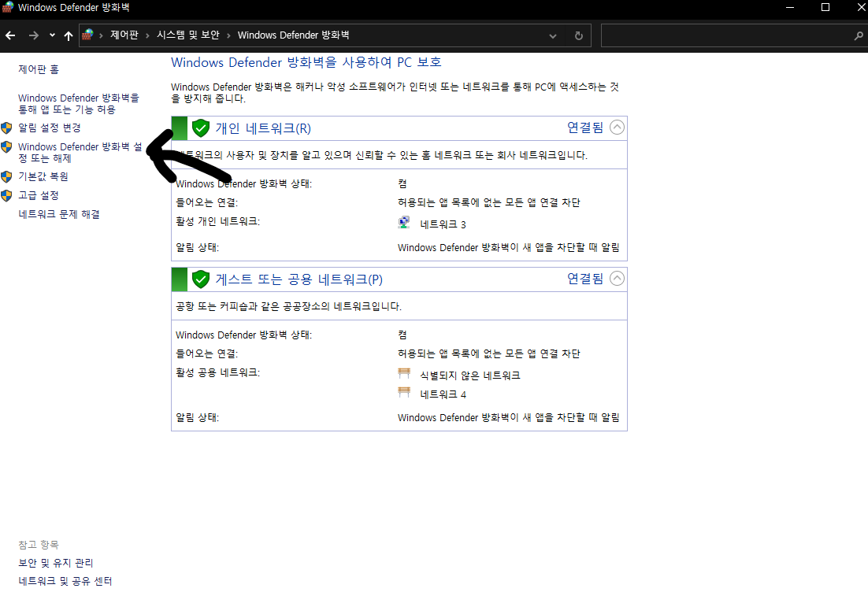868x592 pixels.
Task: Minimize the Windows Defender 방화벽 window
Action: [790, 7]
